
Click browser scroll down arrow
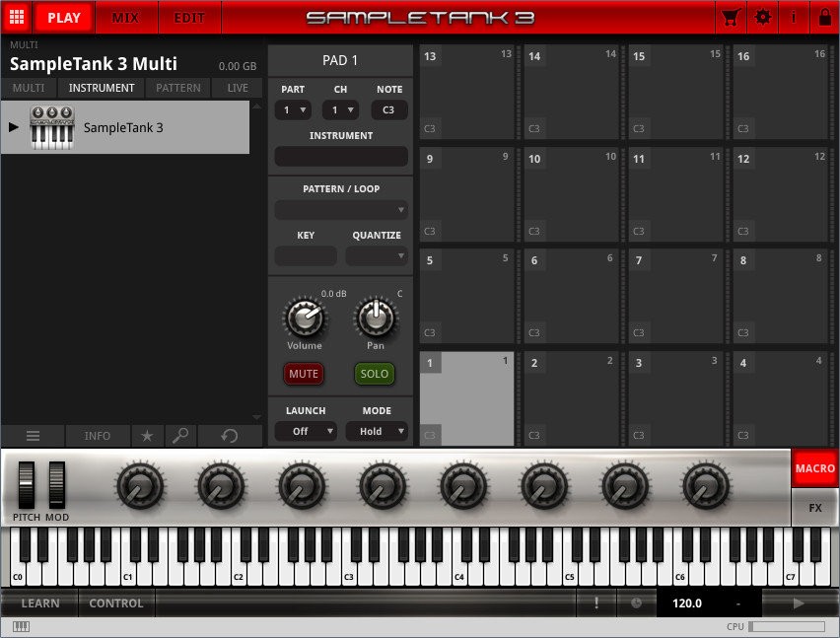[257, 417]
